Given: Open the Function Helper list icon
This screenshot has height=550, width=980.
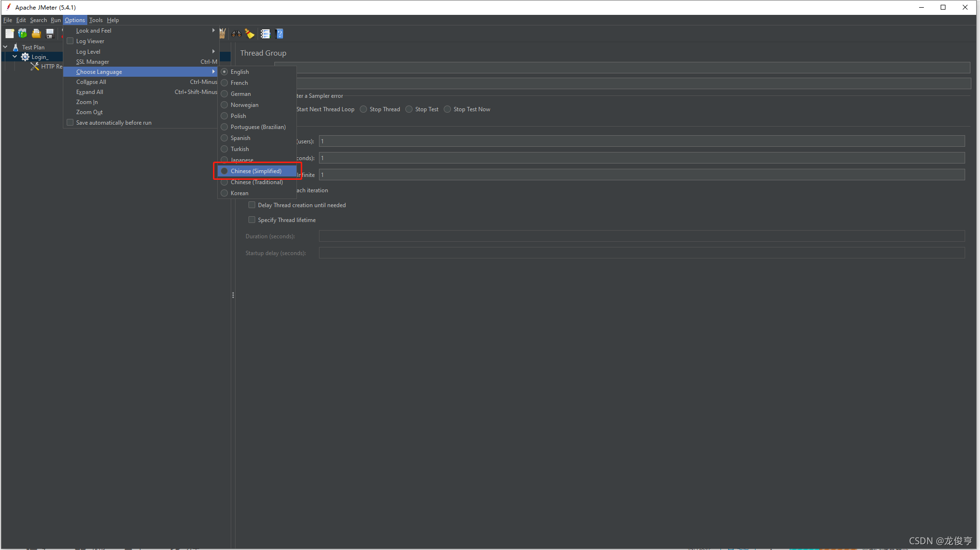Looking at the screenshot, I should coord(265,34).
